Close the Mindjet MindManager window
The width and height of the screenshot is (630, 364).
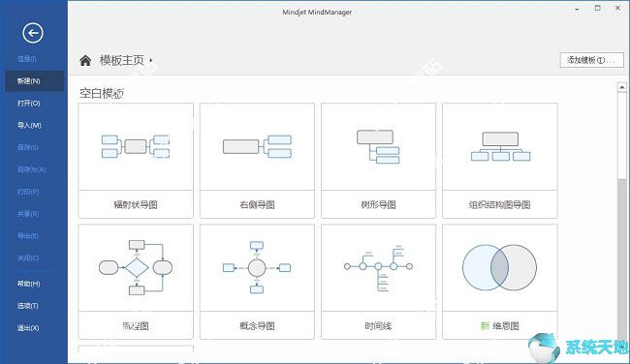(x=617, y=8)
